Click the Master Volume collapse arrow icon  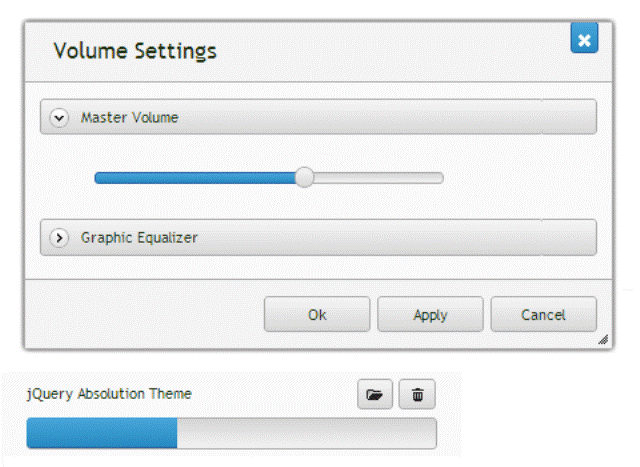59,118
